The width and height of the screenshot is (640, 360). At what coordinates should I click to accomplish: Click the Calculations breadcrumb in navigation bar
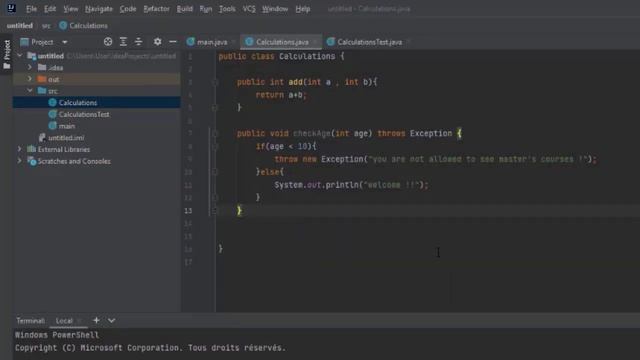click(x=84, y=25)
